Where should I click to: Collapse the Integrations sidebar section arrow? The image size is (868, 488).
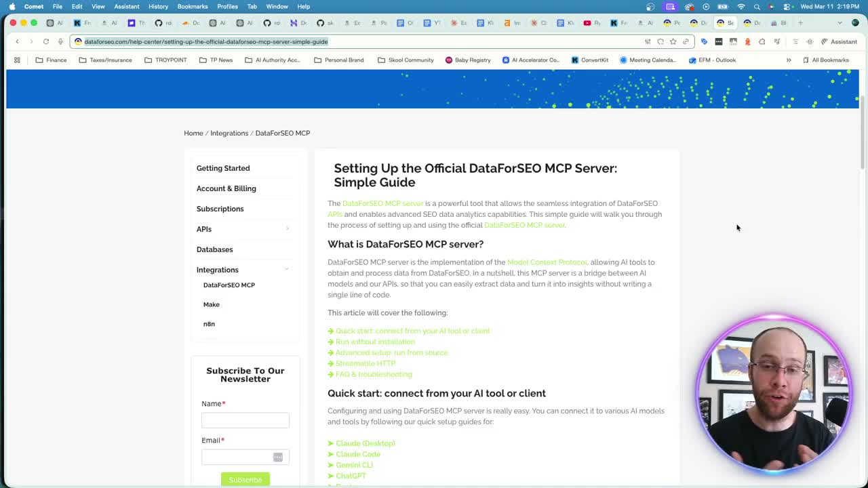click(287, 270)
